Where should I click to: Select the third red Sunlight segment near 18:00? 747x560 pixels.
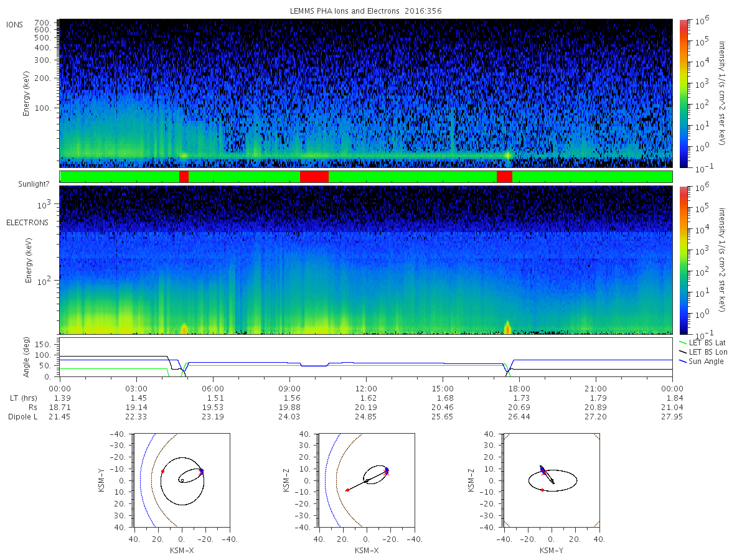[505, 177]
